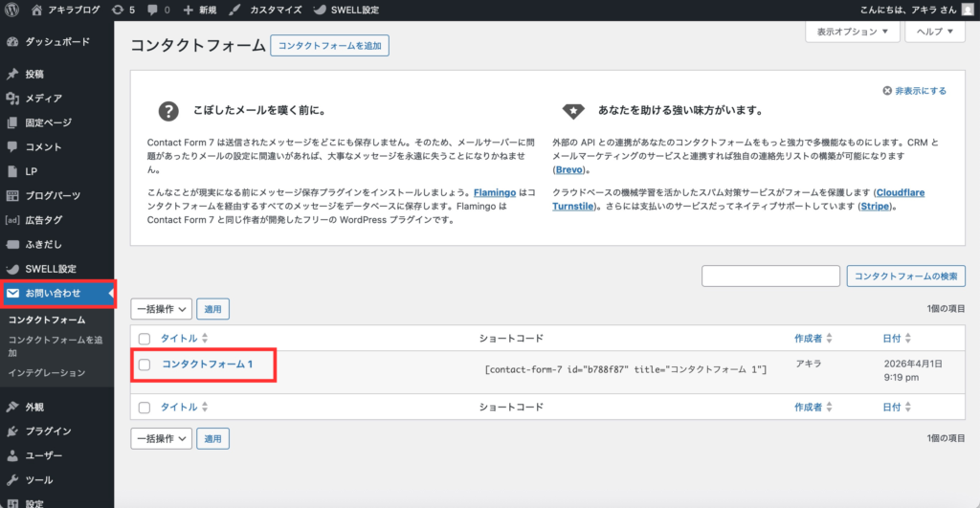This screenshot has width=980, height=508.
Task: Open the インテグレーション submenu item
Action: pos(47,372)
